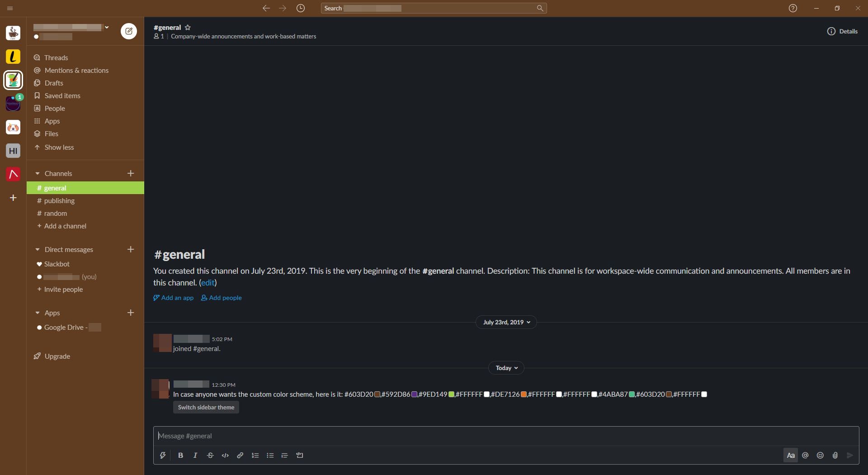
Task: Click the mention someone @ icon
Action: (805, 456)
